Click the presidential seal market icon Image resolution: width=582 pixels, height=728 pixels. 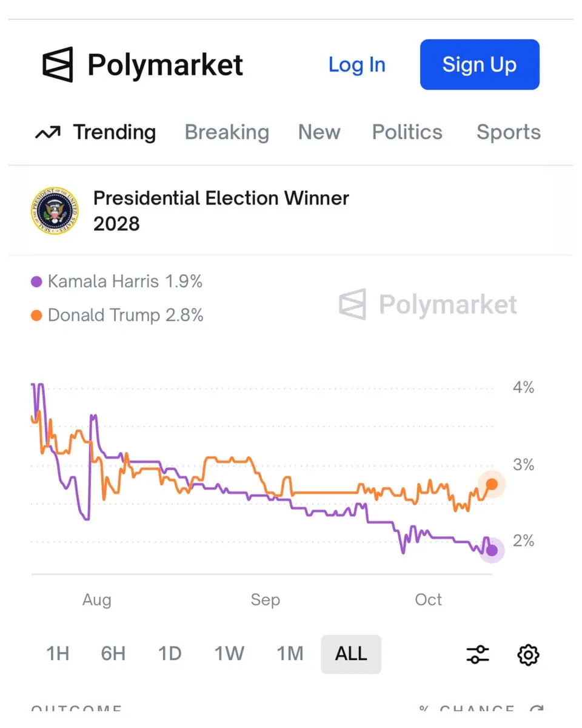(54, 211)
